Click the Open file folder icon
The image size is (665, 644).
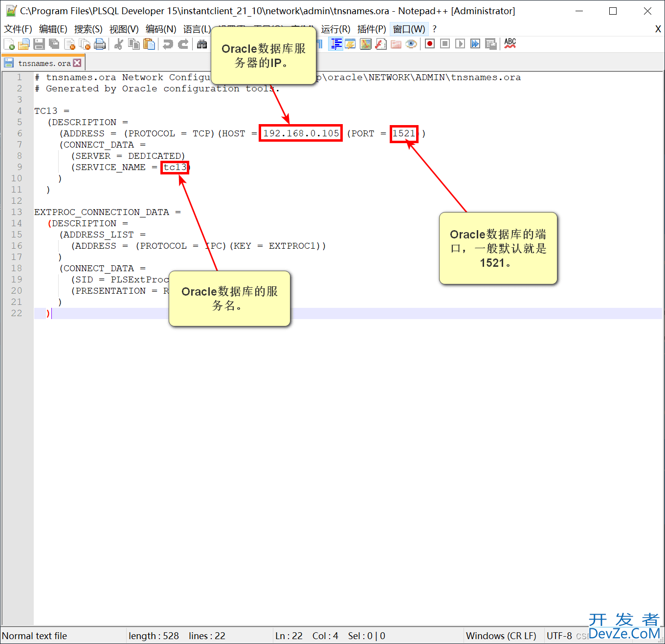click(24, 44)
